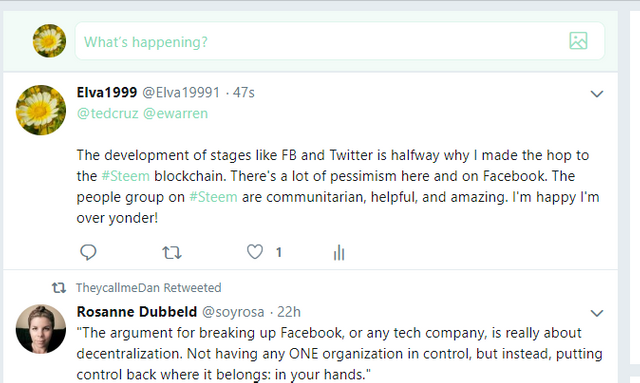The image size is (640, 383).
Task: Open Elva1999 display name link
Action: [107, 92]
